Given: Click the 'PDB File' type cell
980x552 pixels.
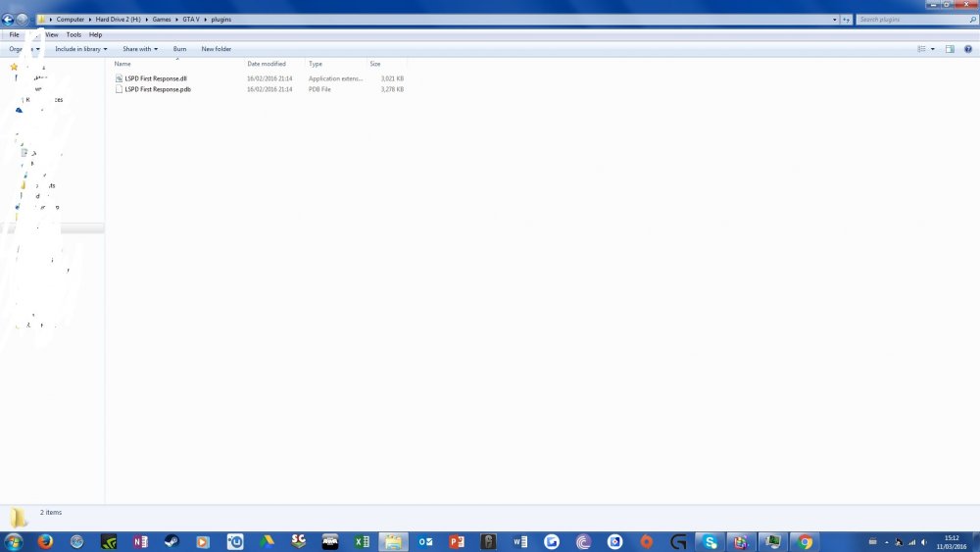Looking at the screenshot, I should click(319, 89).
